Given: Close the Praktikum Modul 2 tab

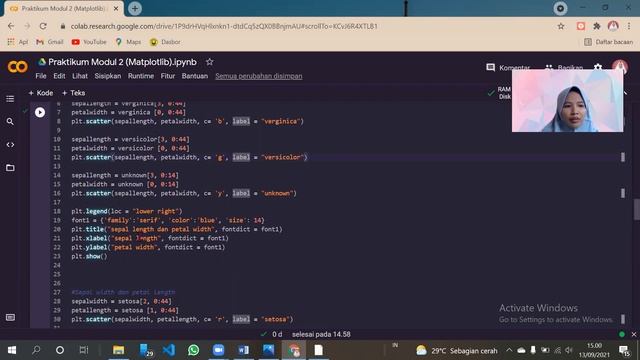Looking at the screenshot, I should pyautogui.click(x=116, y=8).
